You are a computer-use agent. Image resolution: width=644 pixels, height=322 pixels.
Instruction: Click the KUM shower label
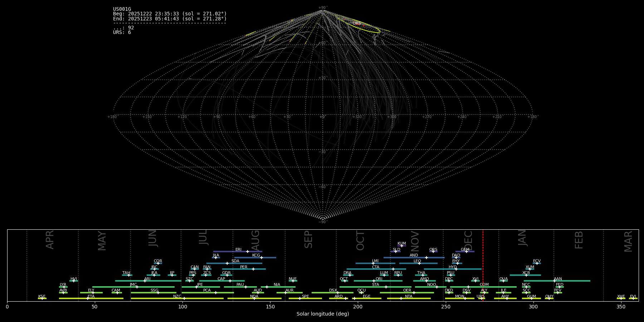coord(402,244)
